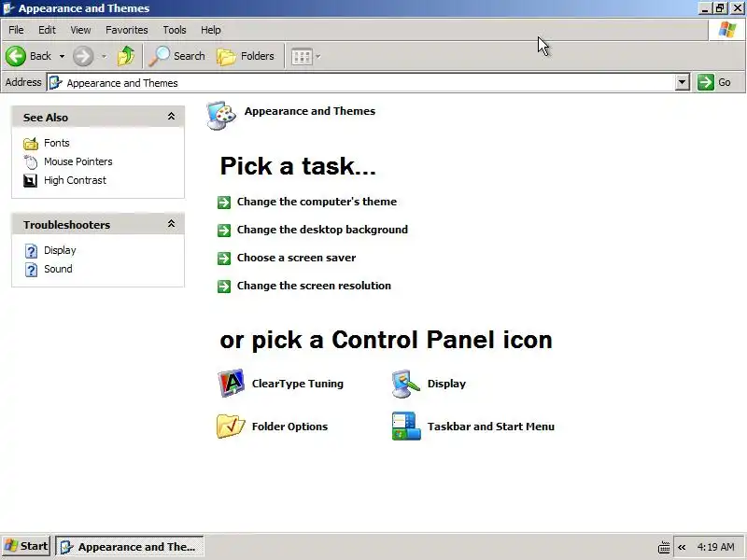Viewport: 747px width, 560px height.
Task: Click the High Contrast icon
Action: tap(31, 180)
